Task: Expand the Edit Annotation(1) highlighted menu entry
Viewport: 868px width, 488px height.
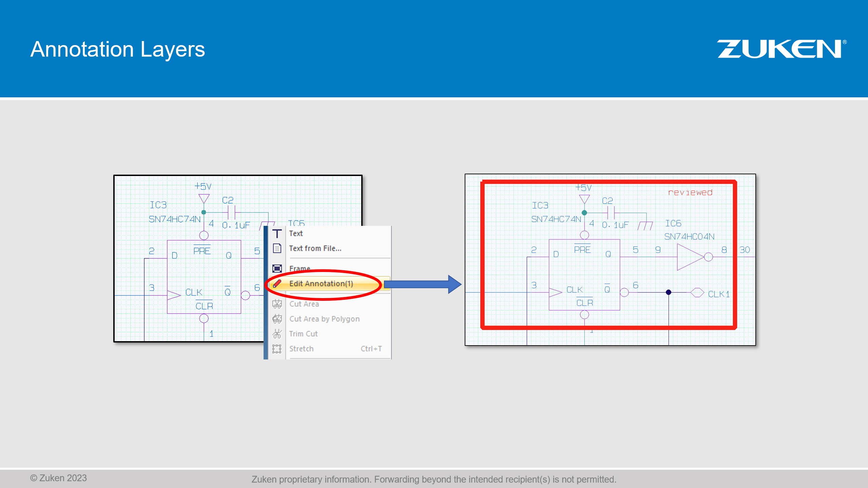Action: click(x=321, y=284)
